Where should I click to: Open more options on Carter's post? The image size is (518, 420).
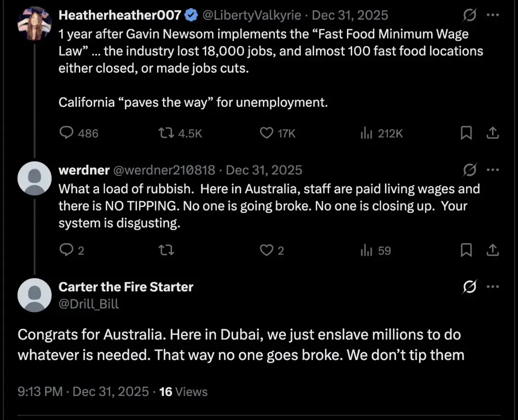pos(493,287)
